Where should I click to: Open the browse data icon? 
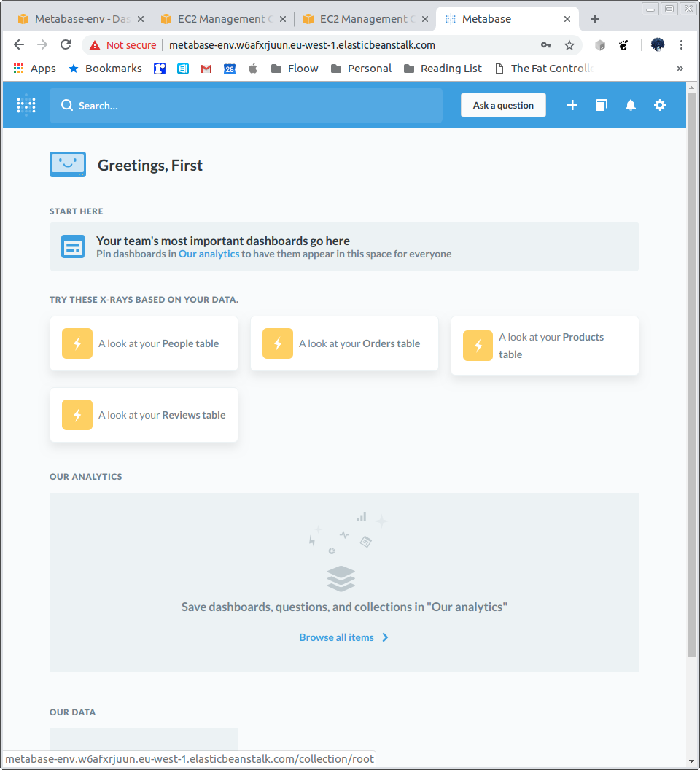pos(601,105)
